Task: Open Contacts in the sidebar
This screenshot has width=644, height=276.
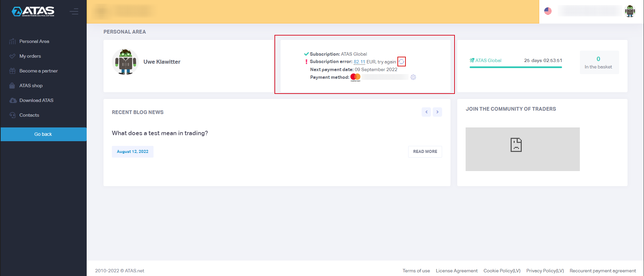Action: pyautogui.click(x=29, y=115)
